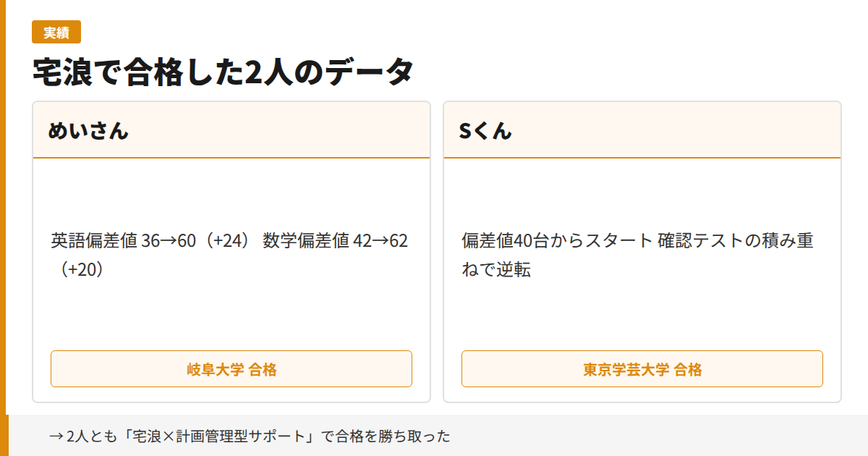Click the 宅浪×計画管理型サポート quoted phrase

217,436
